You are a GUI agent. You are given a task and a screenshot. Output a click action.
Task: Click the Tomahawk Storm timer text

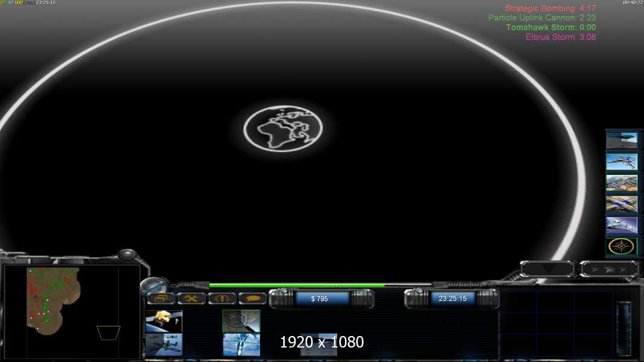tap(551, 28)
